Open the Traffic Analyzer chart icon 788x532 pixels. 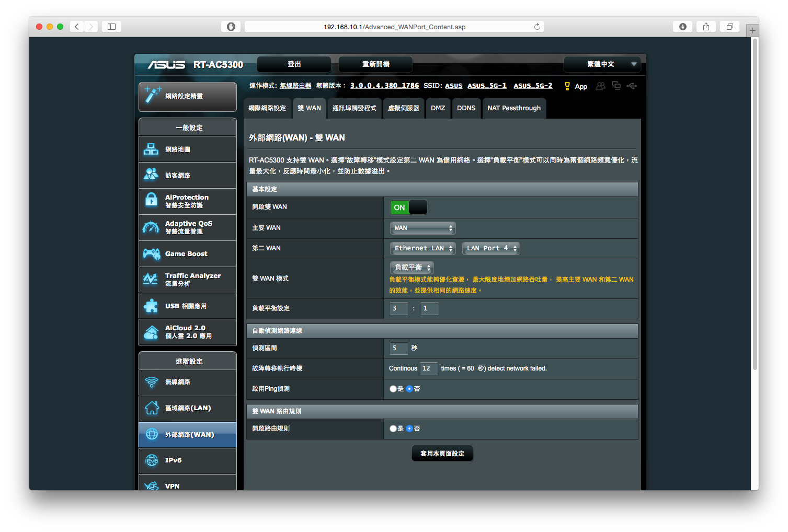click(151, 279)
